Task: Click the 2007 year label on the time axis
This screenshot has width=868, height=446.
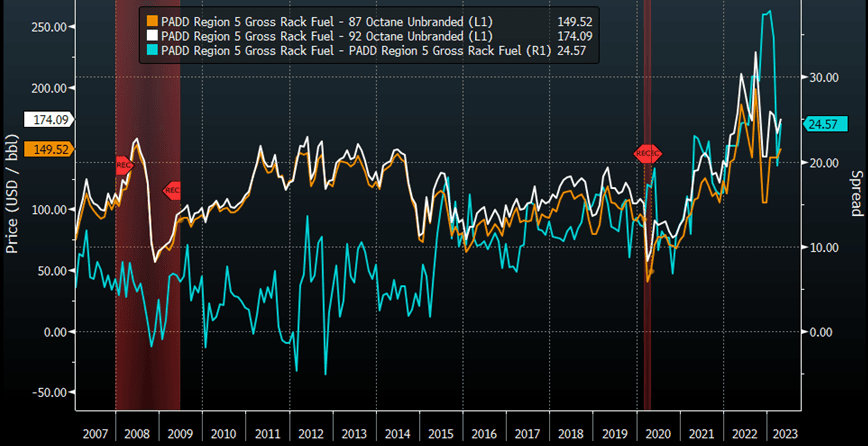Action: coord(95,433)
